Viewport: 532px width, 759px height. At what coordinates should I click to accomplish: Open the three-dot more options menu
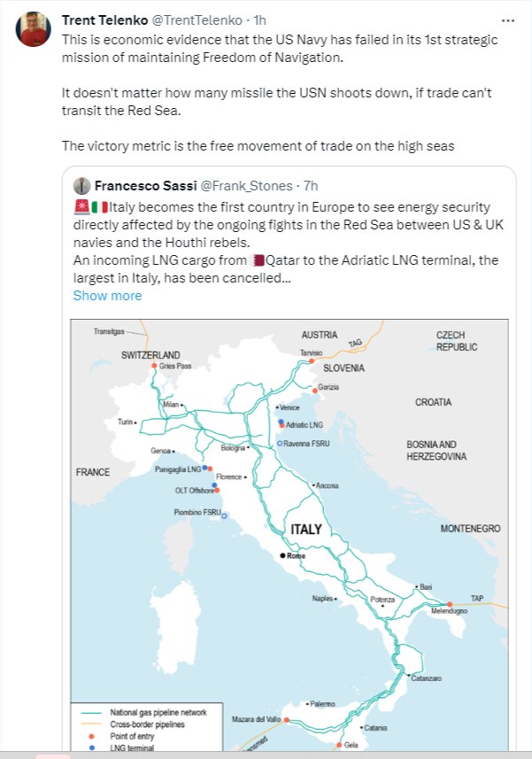[x=508, y=21]
